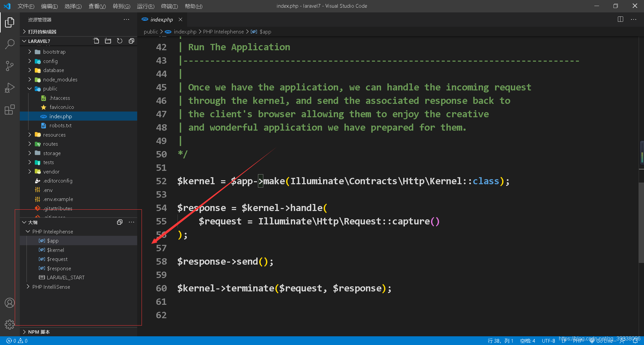Start Go Live server from status bar

click(x=603, y=340)
